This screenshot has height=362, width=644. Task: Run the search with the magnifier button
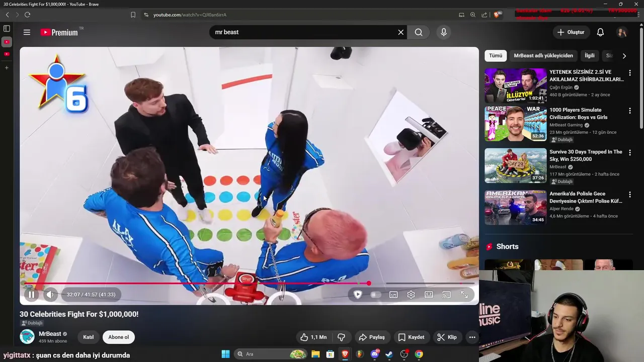pyautogui.click(x=419, y=32)
